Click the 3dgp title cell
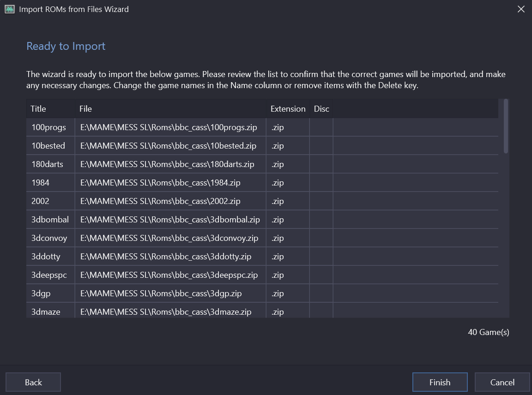The height and width of the screenshot is (395, 532). tap(41, 293)
